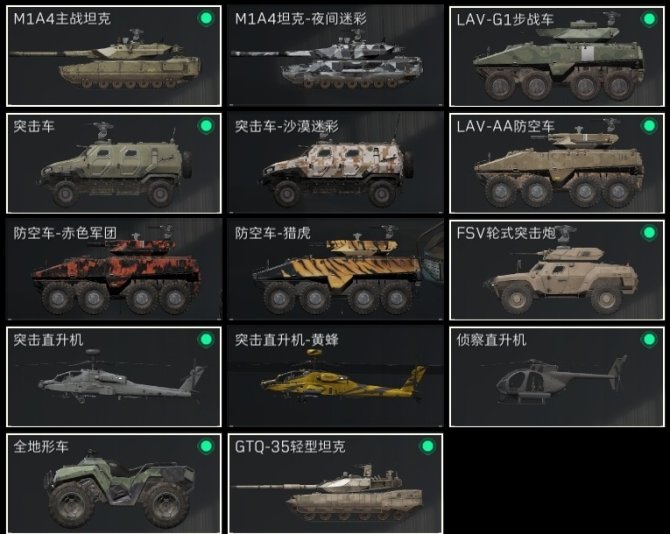Toggle the green status dot on 突击车
670x534 pixels.
(206, 126)
